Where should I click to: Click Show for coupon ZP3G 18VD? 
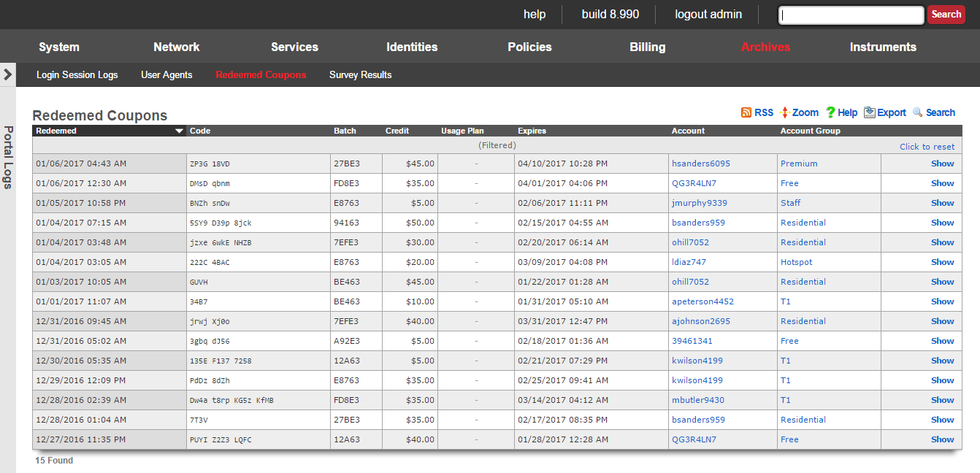(x=942, y=164)
